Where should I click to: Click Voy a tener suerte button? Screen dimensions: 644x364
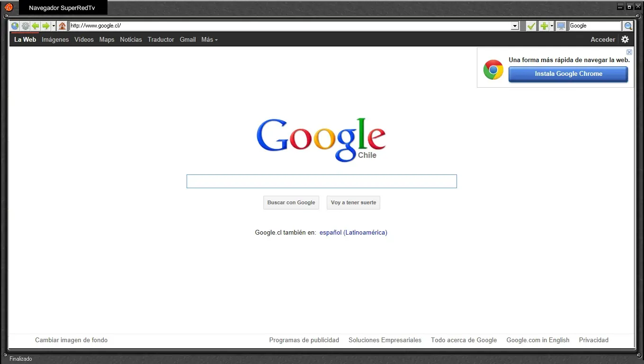pos(353,203)
